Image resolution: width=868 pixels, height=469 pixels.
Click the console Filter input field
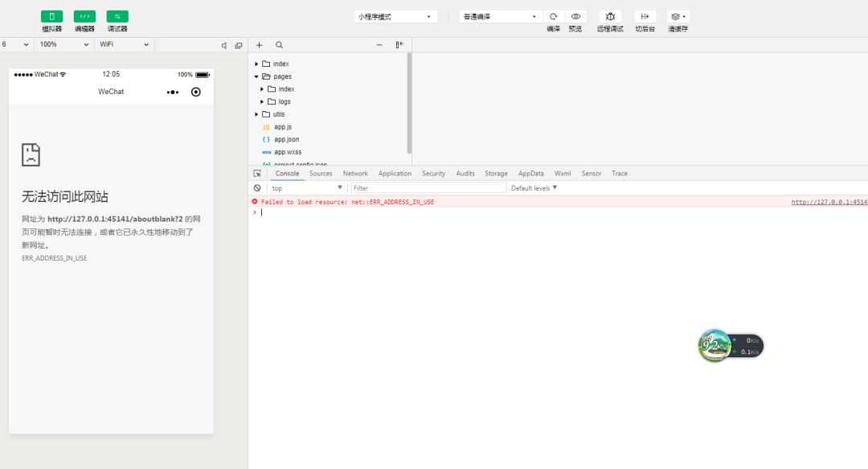(x=428, y=188)
